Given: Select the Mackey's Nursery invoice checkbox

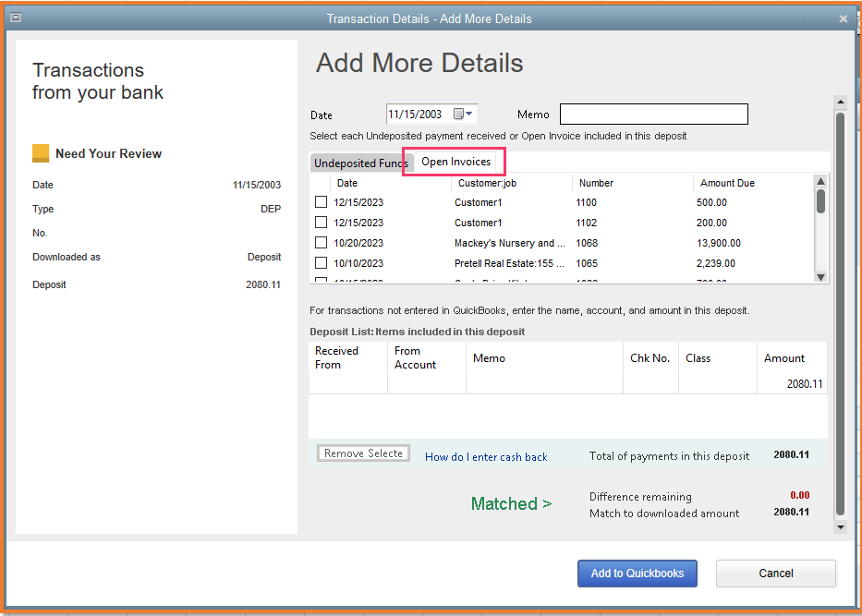Looking at the screenshot, I should click(x=321, y=243).
